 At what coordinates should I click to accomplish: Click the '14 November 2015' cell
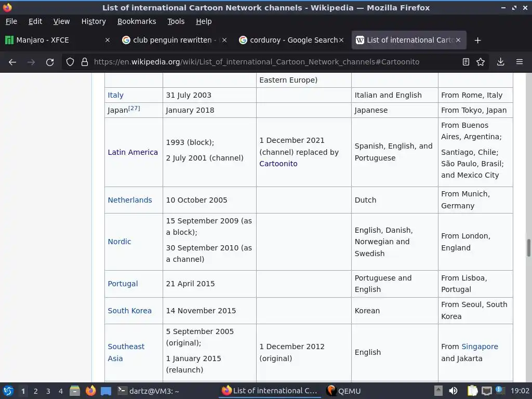209,311
